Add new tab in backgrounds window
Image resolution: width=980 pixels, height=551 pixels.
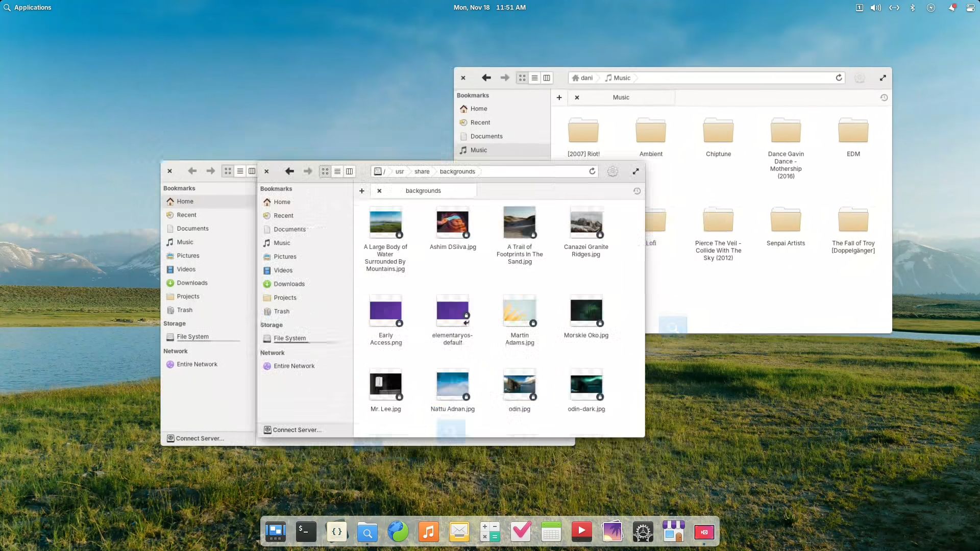(x=362, y=191)
